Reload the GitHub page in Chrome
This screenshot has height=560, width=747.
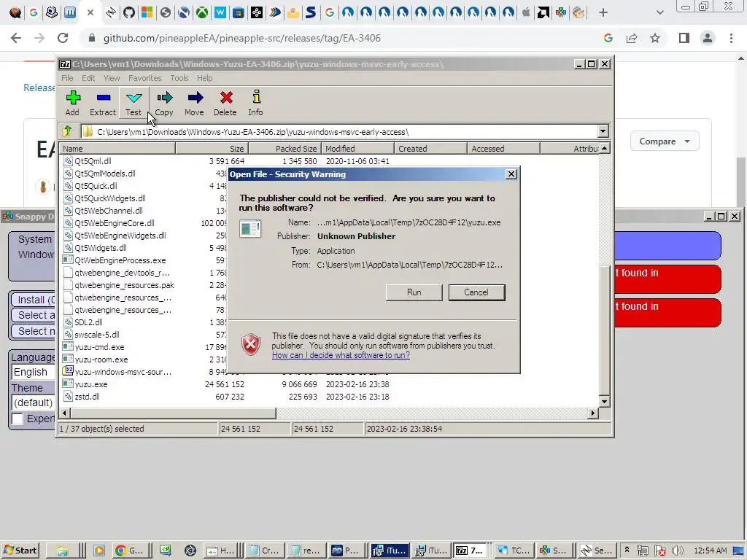pyautogui.click(x=63, y=38)
